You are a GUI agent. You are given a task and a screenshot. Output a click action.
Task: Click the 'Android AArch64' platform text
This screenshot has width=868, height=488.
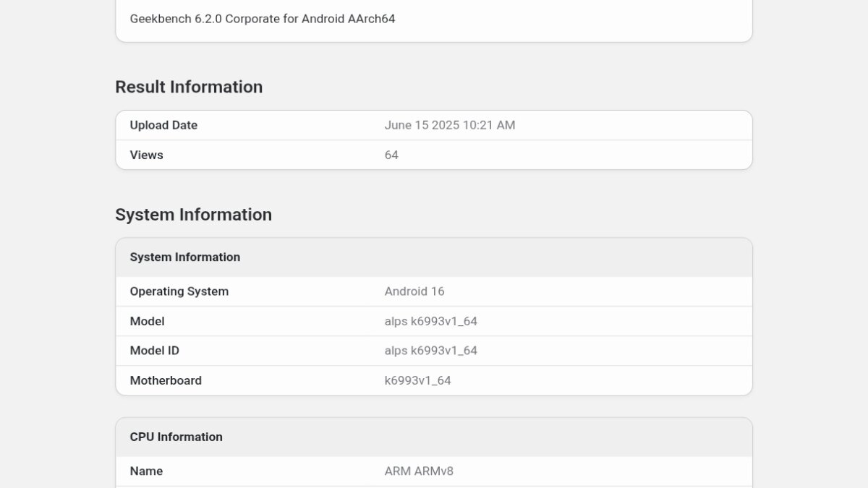point(350,19)
